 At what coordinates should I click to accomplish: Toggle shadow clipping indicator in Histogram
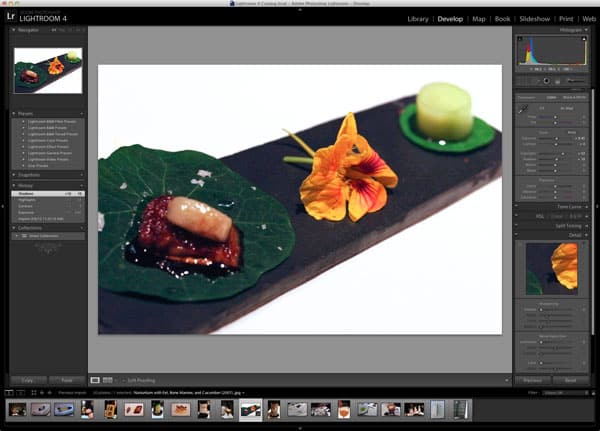point(521,40)
